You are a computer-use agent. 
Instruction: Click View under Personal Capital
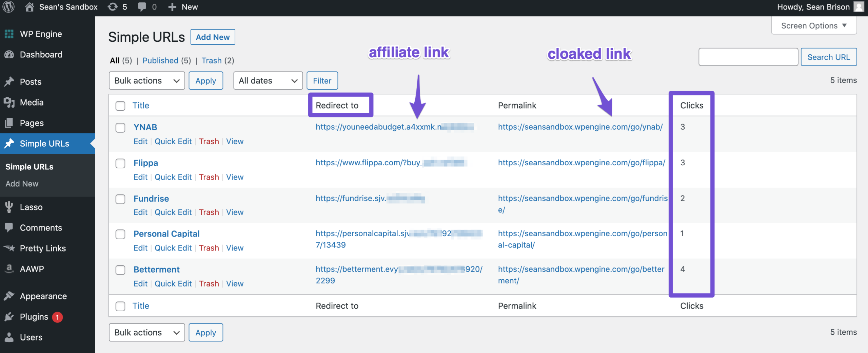click(x=235, y=248)
